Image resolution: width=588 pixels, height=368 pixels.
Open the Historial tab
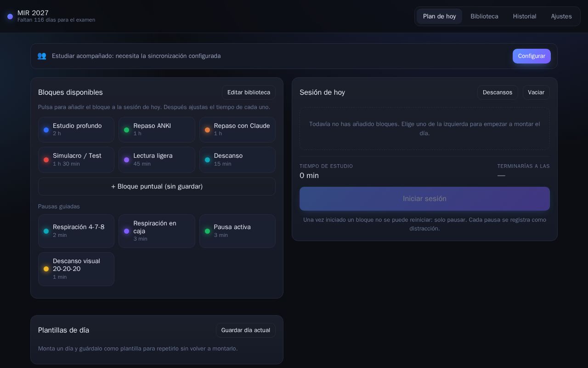525,16
